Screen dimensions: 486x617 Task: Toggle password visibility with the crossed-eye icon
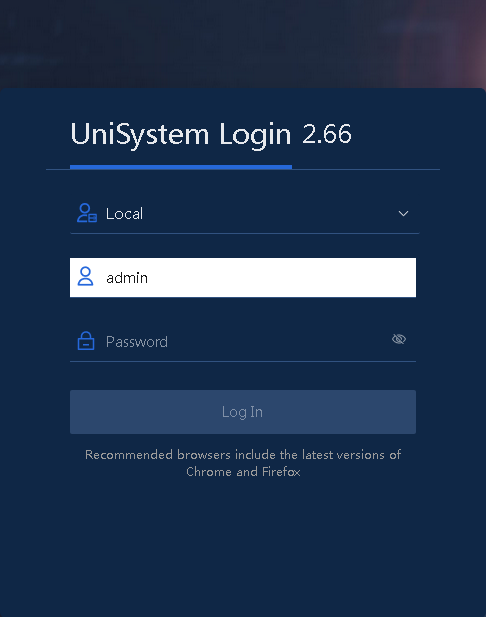399,339
